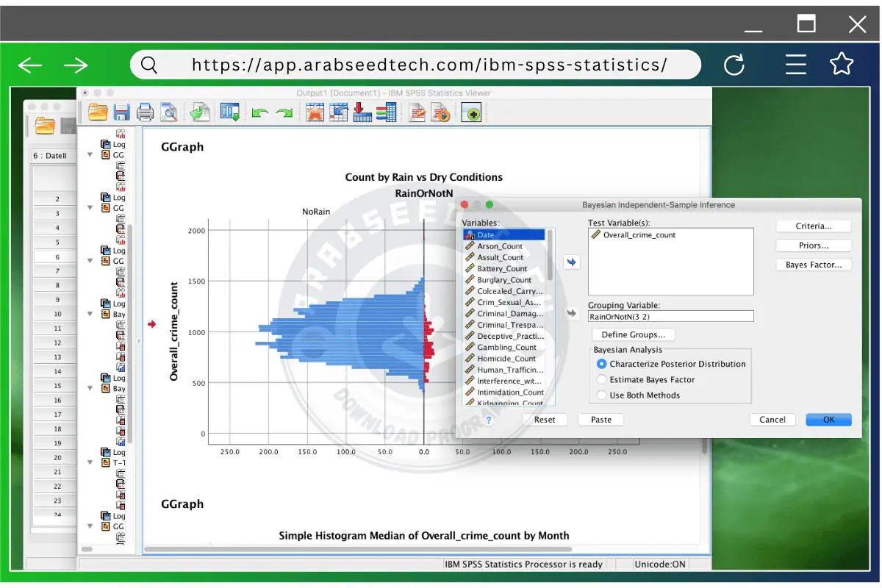Choose Use Both Methods radio button
882x588 pixels.
[602, 395]
